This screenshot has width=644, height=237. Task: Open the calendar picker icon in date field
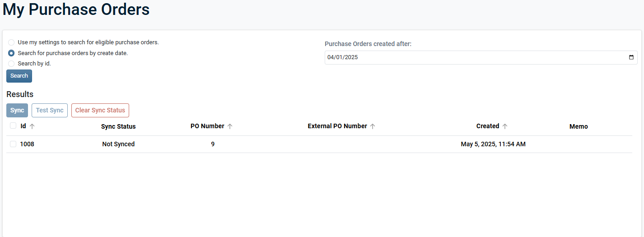coord(631,58)
